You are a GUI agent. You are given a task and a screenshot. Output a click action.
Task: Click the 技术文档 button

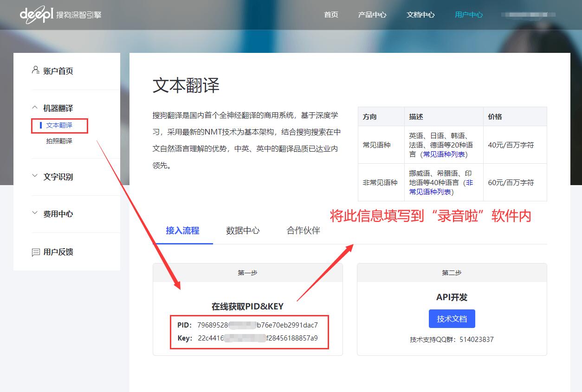click(452, 319)
